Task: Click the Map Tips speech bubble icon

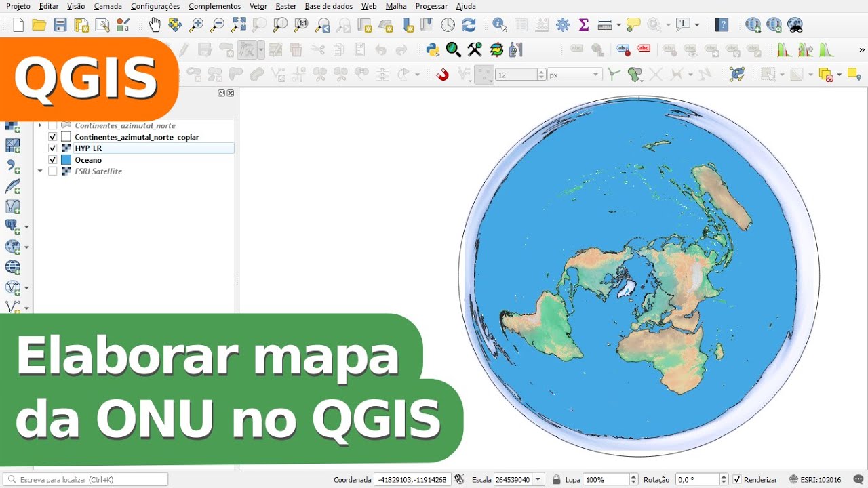Action: pyautogui.click(x=633, y=25)
